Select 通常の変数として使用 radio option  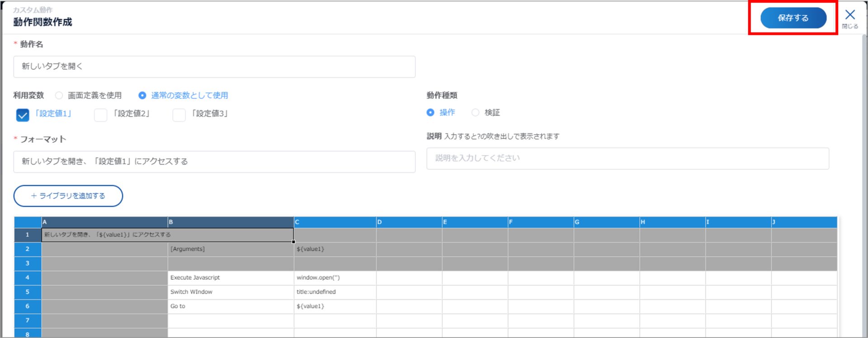(x=142, y=95)
